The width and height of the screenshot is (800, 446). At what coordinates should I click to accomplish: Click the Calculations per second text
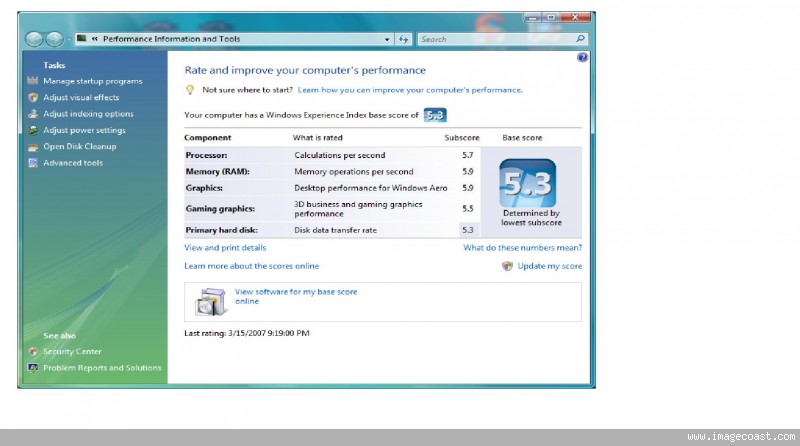point(340,155)
